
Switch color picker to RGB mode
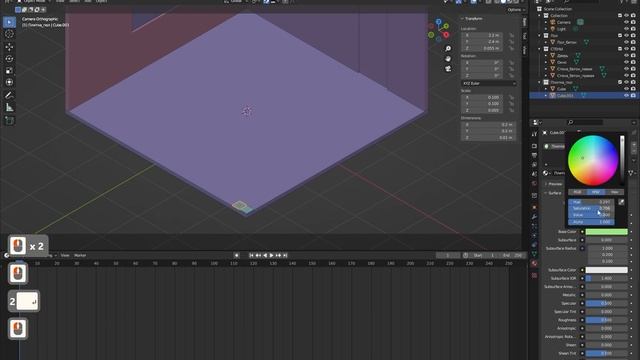(x=577, y=192)
